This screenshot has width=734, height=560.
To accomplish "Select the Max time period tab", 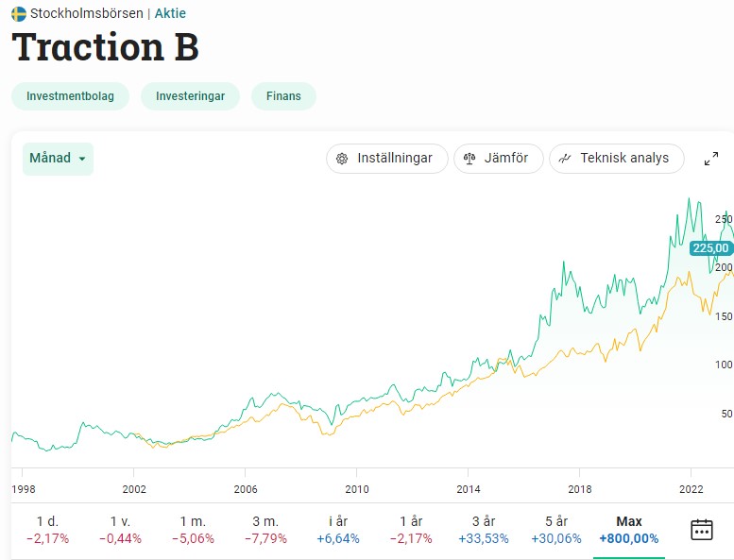I will (x=628, y=530).
